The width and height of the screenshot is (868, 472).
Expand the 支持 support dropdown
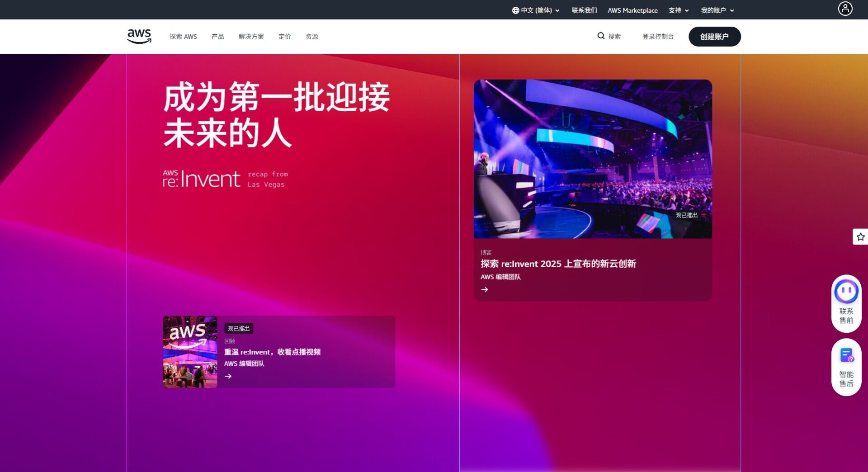[679, 10]
